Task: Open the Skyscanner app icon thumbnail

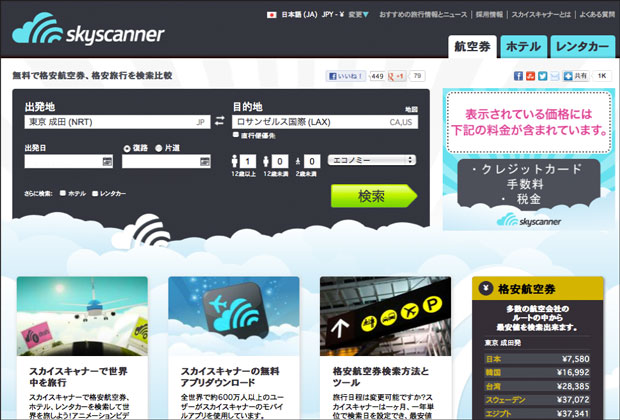Action: (x=234, y=316)
